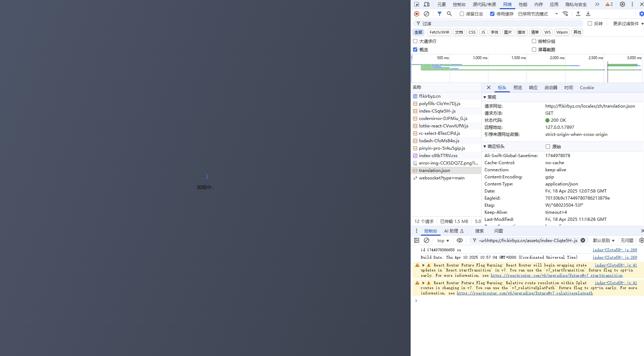Check the 原始 response headers box

[x=548, y=147]
